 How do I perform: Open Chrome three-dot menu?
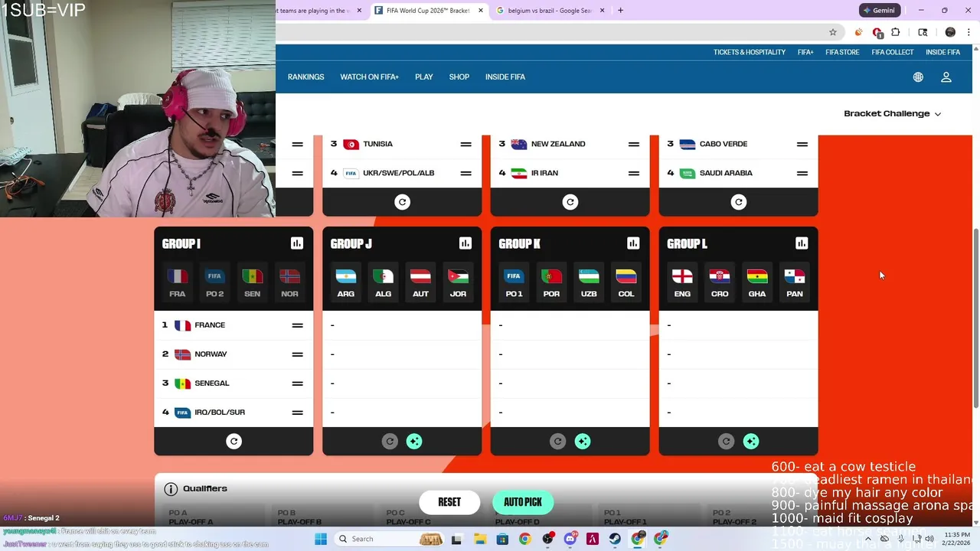(x=969, y=32)
